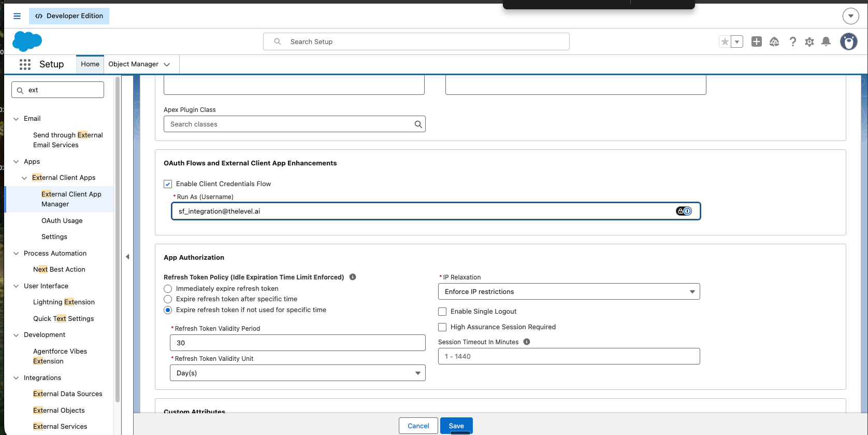Collapse the External Client Apps tree node
This screenshot has height=435, width=868.
click(24, 178)
